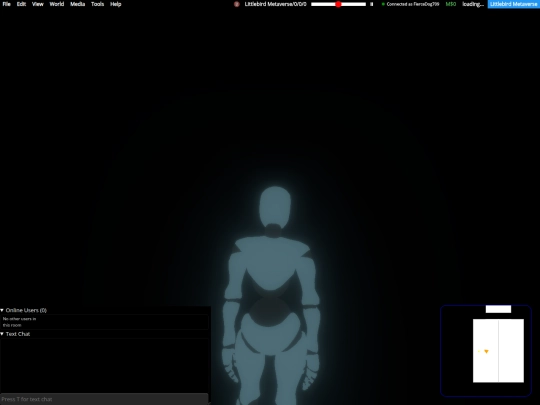
Task: Open the World menu
Action: 57,4
